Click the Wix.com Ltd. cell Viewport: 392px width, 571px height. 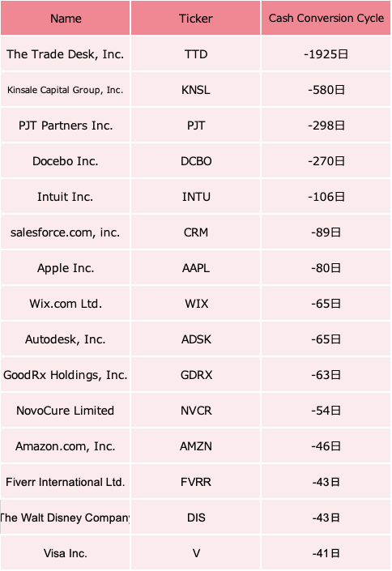click(x=66, y=304)
